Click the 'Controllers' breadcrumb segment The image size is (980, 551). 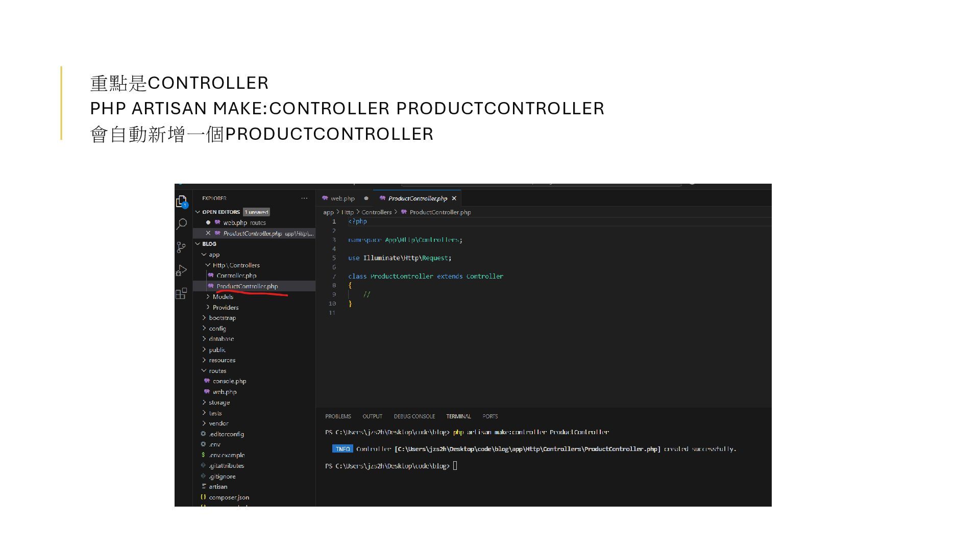pyautogui.click(x=377, y=212)
